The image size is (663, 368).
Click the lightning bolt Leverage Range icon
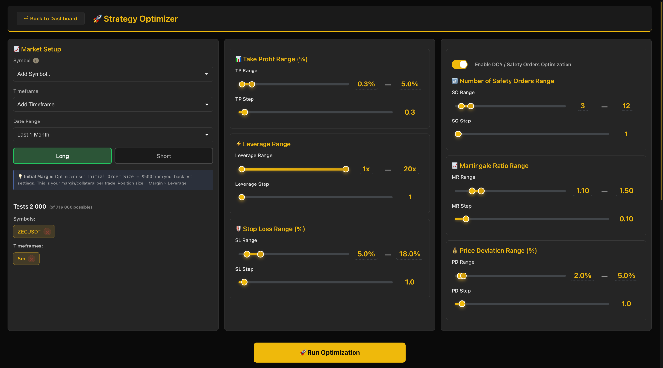click(x=238, y=144)
